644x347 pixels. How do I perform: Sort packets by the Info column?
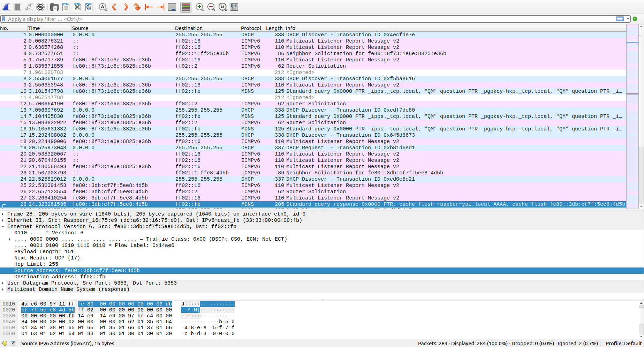tap(455, 28)
